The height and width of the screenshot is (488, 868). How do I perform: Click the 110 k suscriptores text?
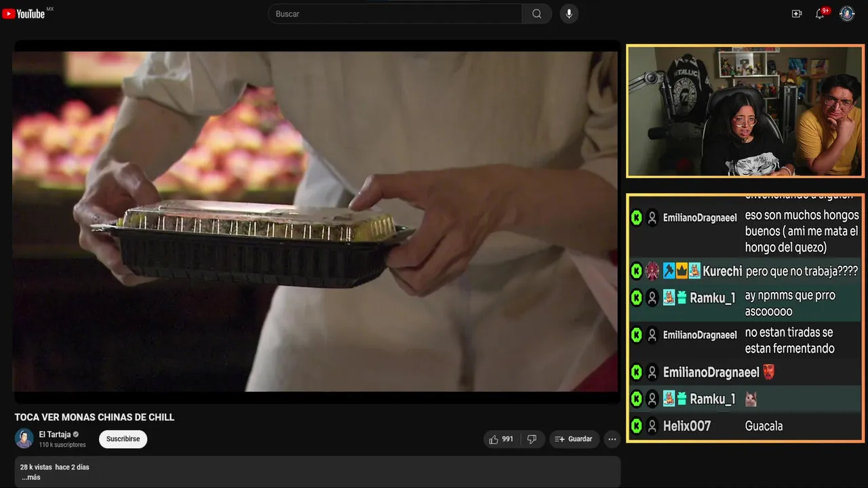(x=62, y=445)
